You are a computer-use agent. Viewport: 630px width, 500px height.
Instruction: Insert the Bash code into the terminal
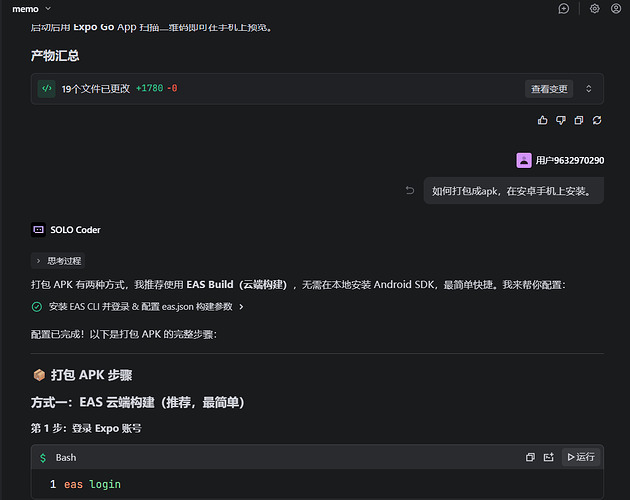click(549, 457)
